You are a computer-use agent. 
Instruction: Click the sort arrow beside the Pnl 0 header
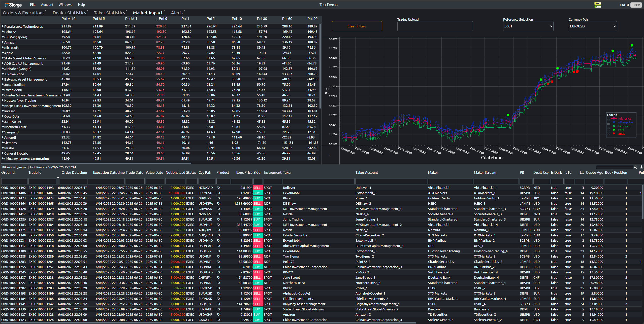(x=157, y=20)
